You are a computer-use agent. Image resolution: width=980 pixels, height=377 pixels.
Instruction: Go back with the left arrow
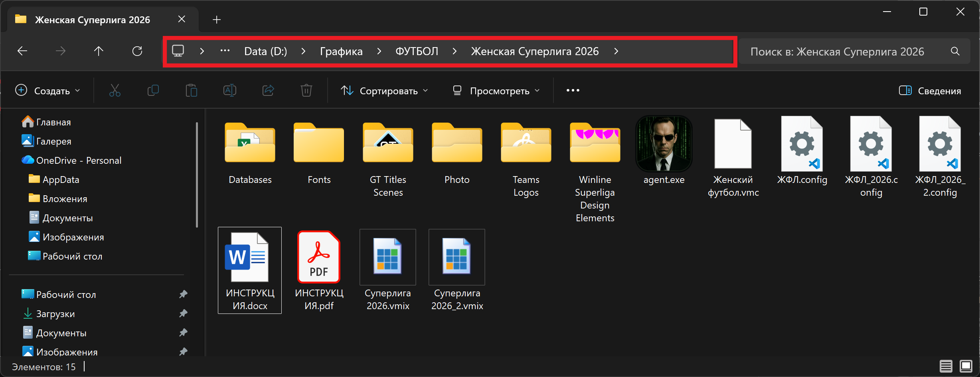[22, 51]
